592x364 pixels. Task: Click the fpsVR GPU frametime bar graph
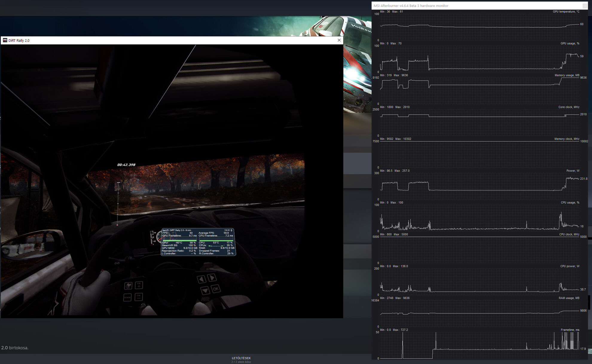[179, 239]
